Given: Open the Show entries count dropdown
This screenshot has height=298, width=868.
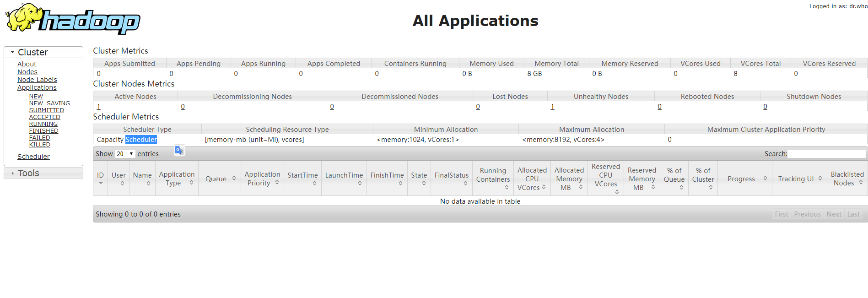Looking at the screenshot, I should coord(124,154).
